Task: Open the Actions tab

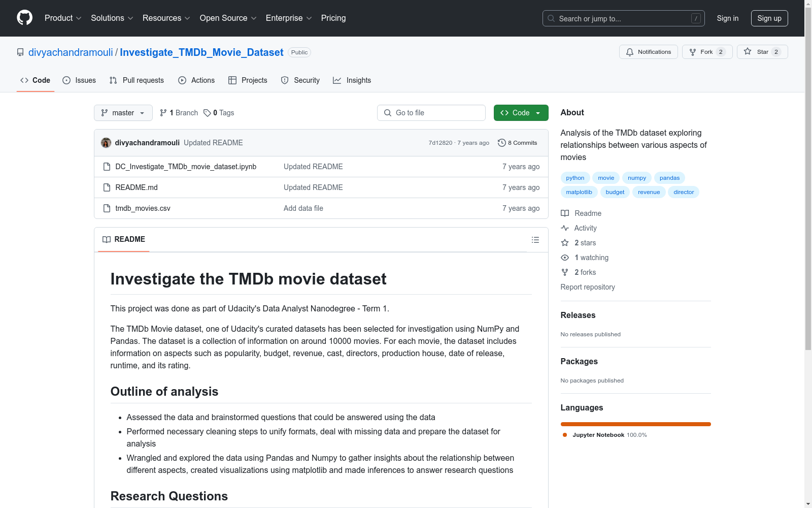Action: [x=196, y=80]
